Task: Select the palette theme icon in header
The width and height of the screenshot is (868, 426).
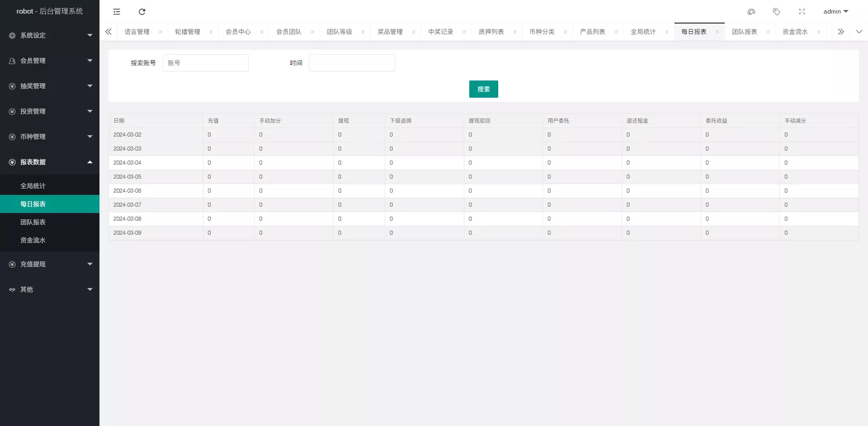Action: [751, 11]
